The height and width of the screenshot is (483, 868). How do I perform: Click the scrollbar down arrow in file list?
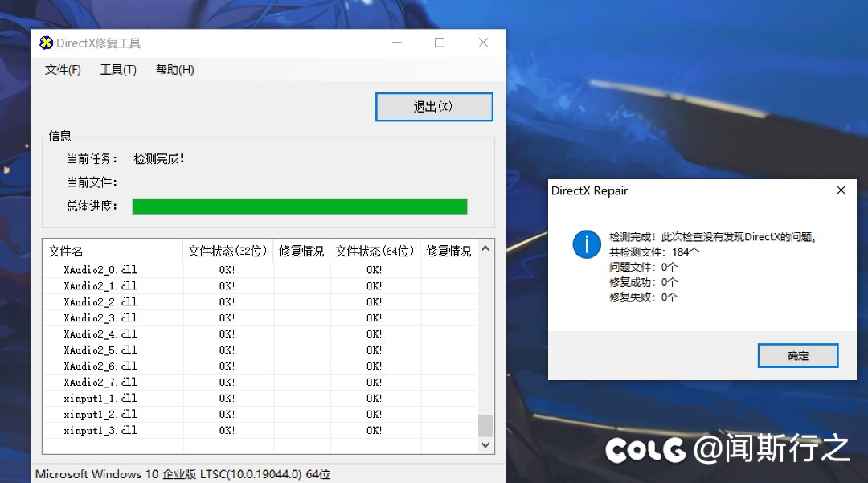tap(485, 444)
